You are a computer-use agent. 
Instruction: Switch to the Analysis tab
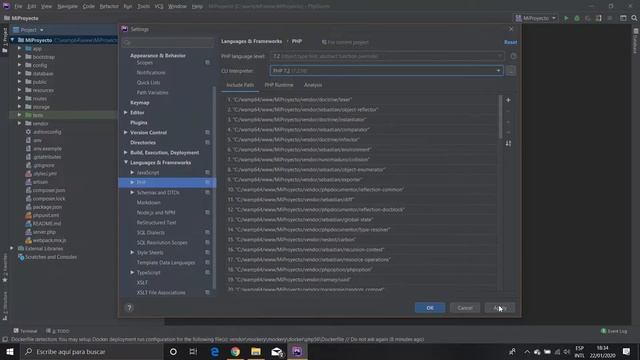click(313, 85)
